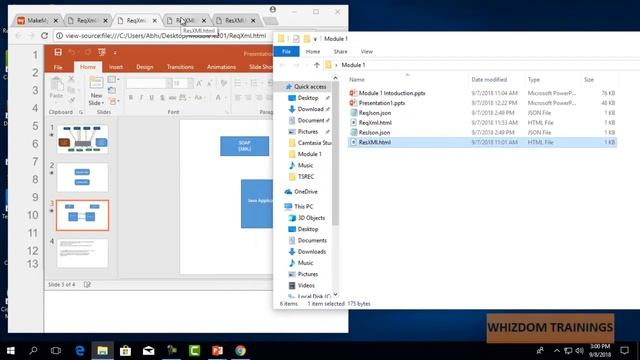Open the font size dropdown in PowerPoint

[x=191, y=84]
